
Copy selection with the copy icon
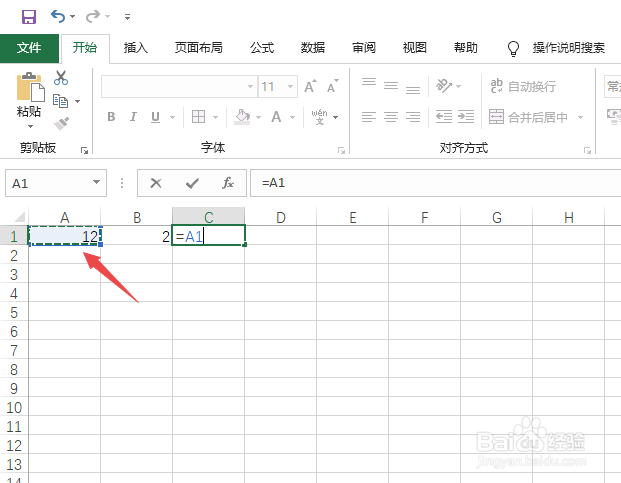pos(61,101)
